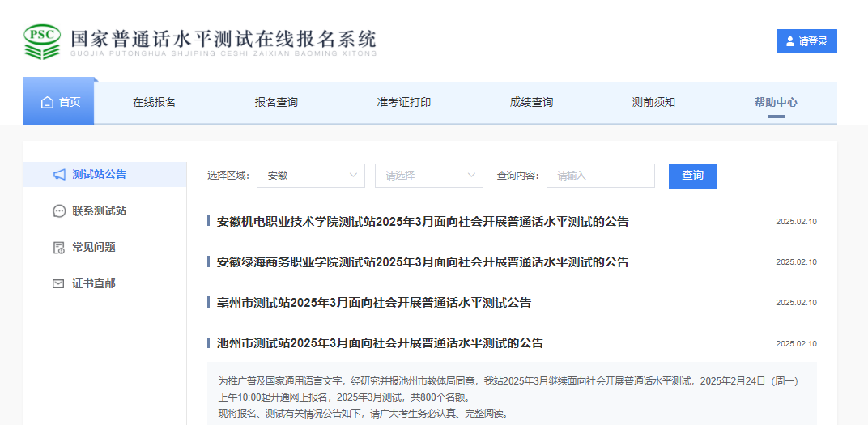Click the 选择区域 label
Image resolution: width=868 pixels, height=425 pixels.
[229, 176]
